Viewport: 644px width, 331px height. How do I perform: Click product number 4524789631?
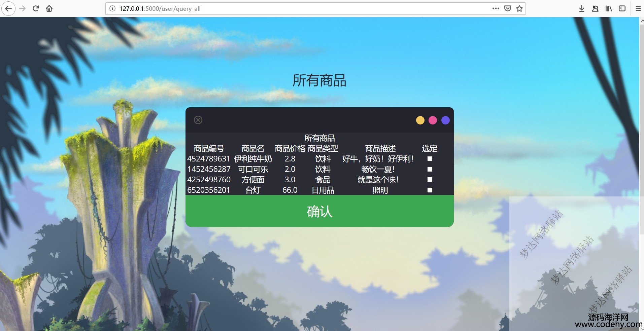coord(209,159)
